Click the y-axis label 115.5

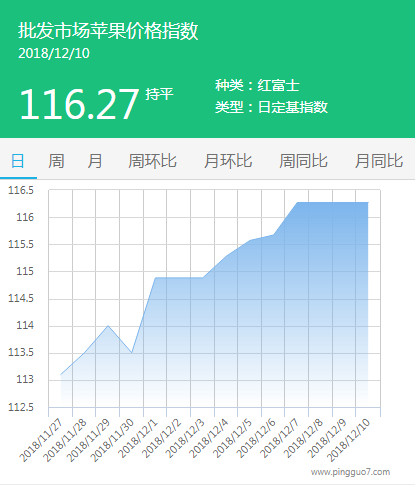(21, 244)
